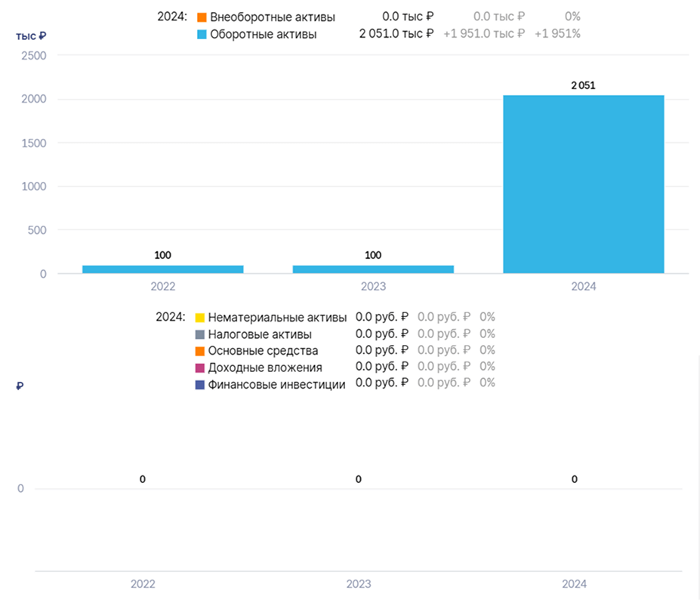This screenshot has height=600, width=700.
Task: Select the 2023 axis label in the bottom chart
Action: pyautogui.click(x=359, y=584)
